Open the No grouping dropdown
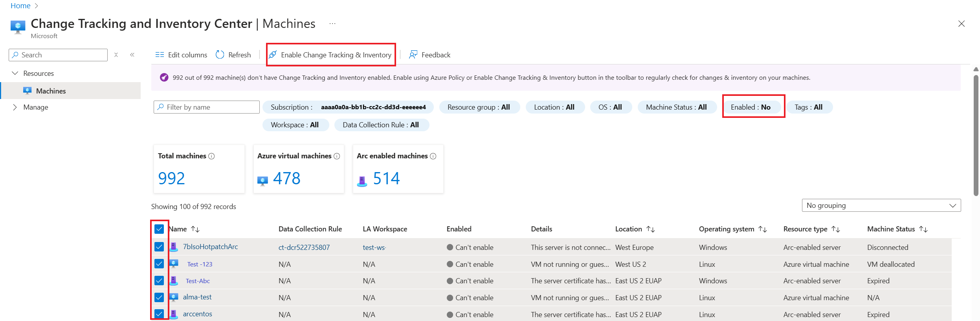Screen dimensions: 980x321 click(881, 205)
